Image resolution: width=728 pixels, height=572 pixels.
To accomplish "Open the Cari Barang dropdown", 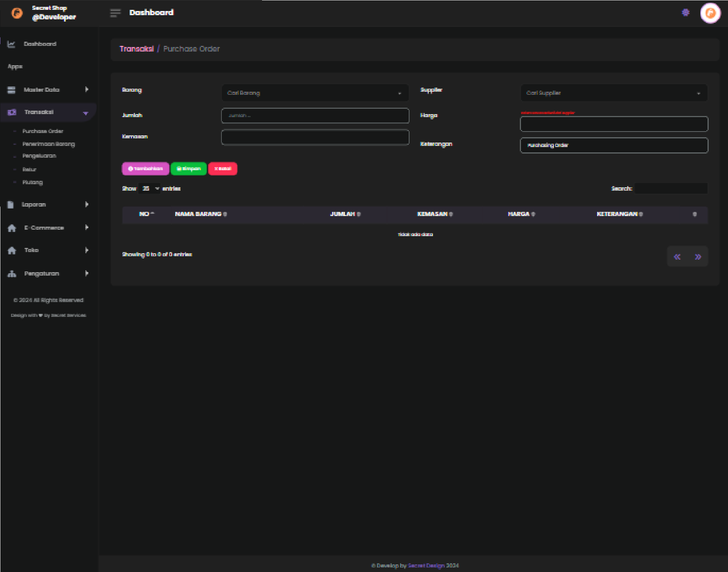I will click(x=315, y=93).
